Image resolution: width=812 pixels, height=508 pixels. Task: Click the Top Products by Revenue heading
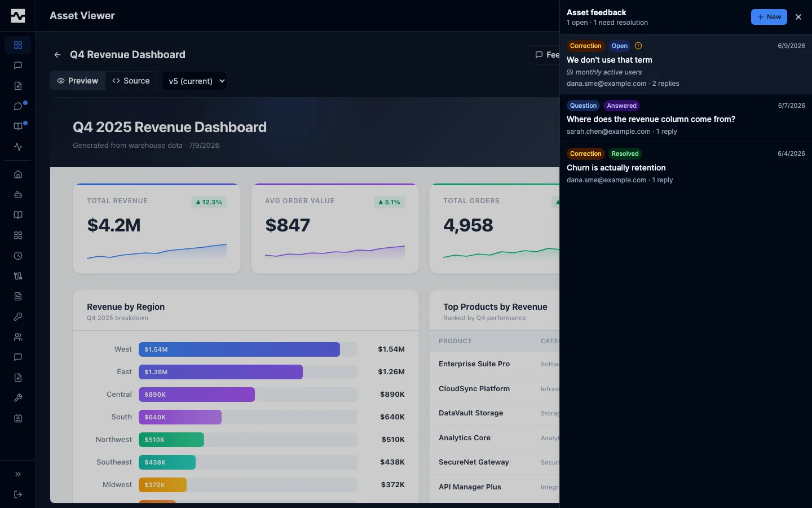[x=495, y=307]
